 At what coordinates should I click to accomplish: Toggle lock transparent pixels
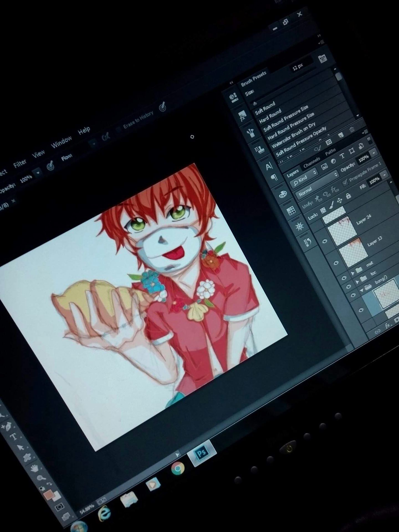[323, 210]
